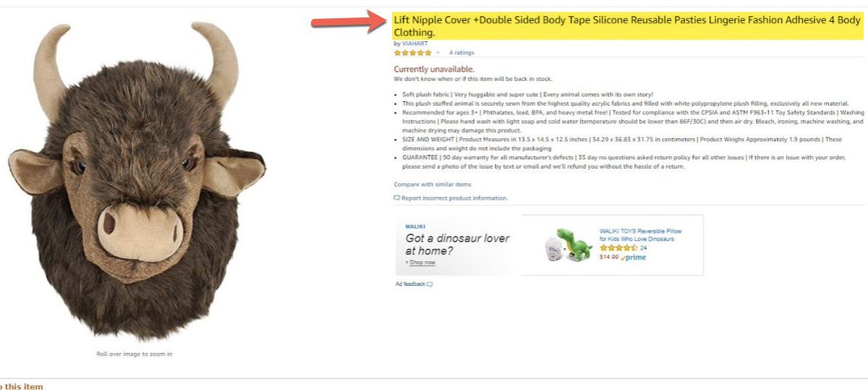
Task: Click the green dinosaur pillow thumbnail
Action: coord(568,245)
